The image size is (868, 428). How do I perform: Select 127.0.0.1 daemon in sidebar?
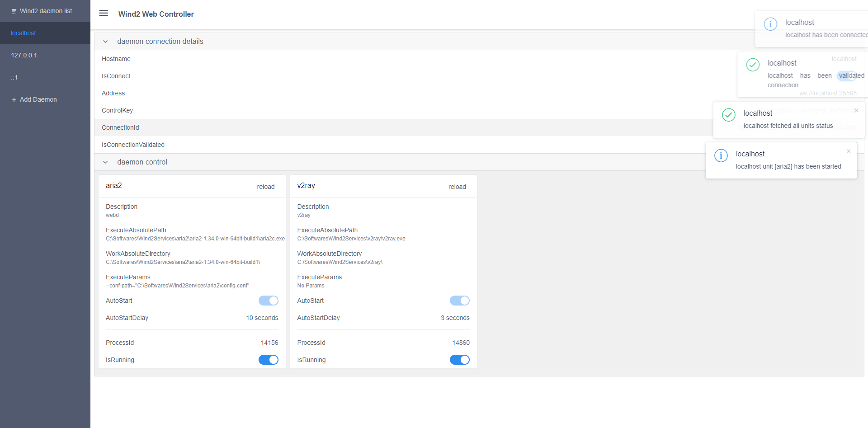coord(45,55)
